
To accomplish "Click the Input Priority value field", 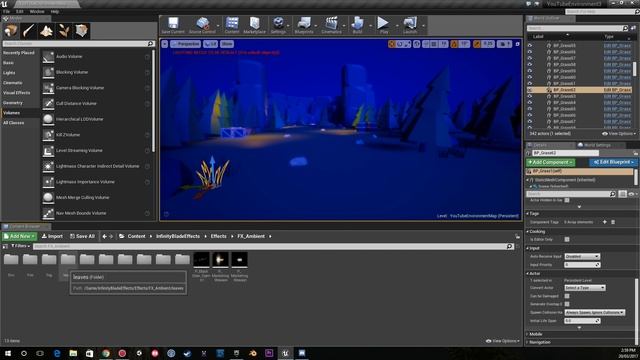I will pyautogui.click(x=582, y=265).
